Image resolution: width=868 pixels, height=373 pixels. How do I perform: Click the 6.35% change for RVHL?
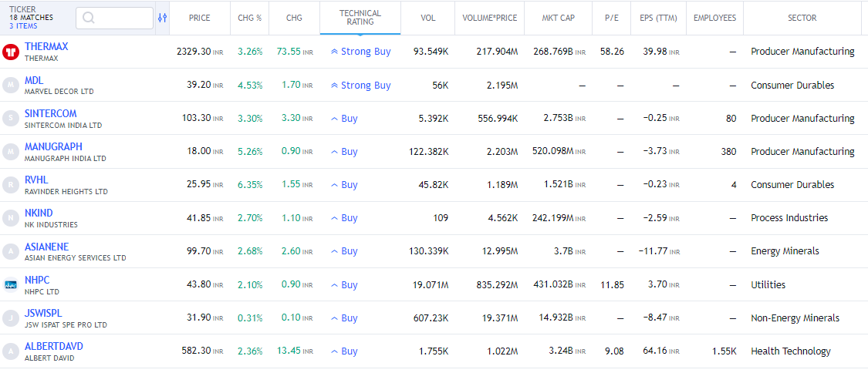[250, 184]
